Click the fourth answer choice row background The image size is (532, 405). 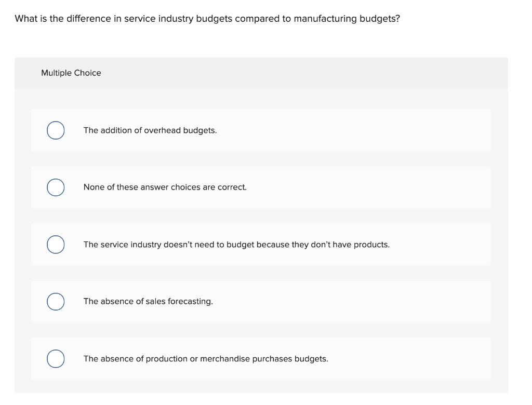(x=364, y=302)
